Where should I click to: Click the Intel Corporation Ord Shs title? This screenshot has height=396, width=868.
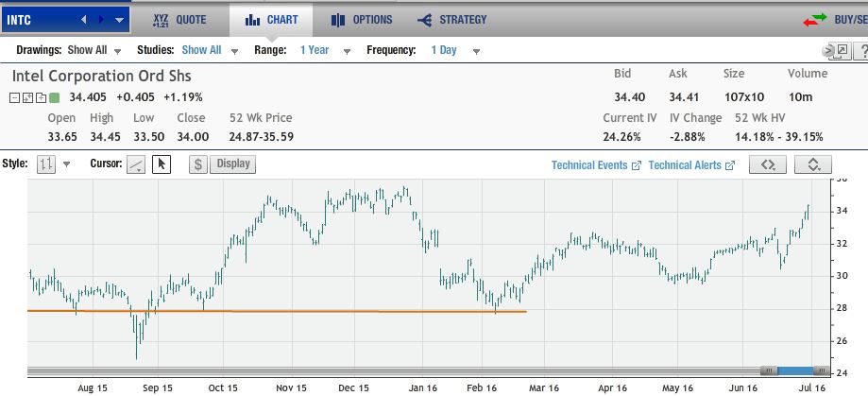coord(101,76)
